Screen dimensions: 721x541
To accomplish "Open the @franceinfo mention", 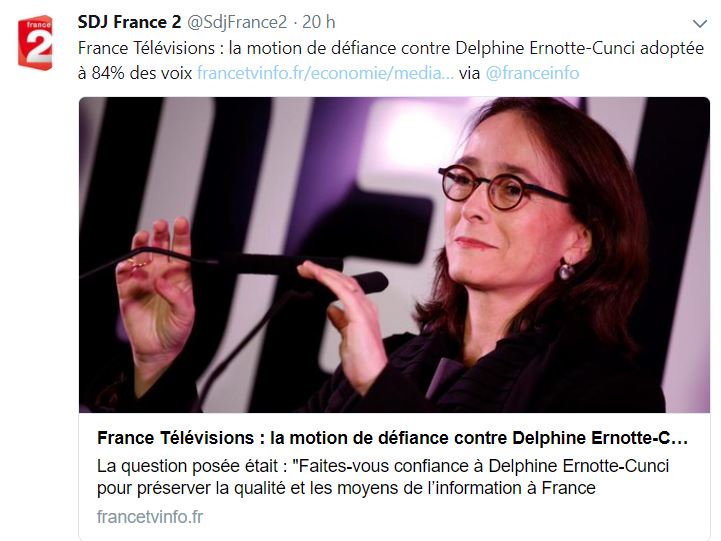I will pyautogui.click(x=532, y=73).
